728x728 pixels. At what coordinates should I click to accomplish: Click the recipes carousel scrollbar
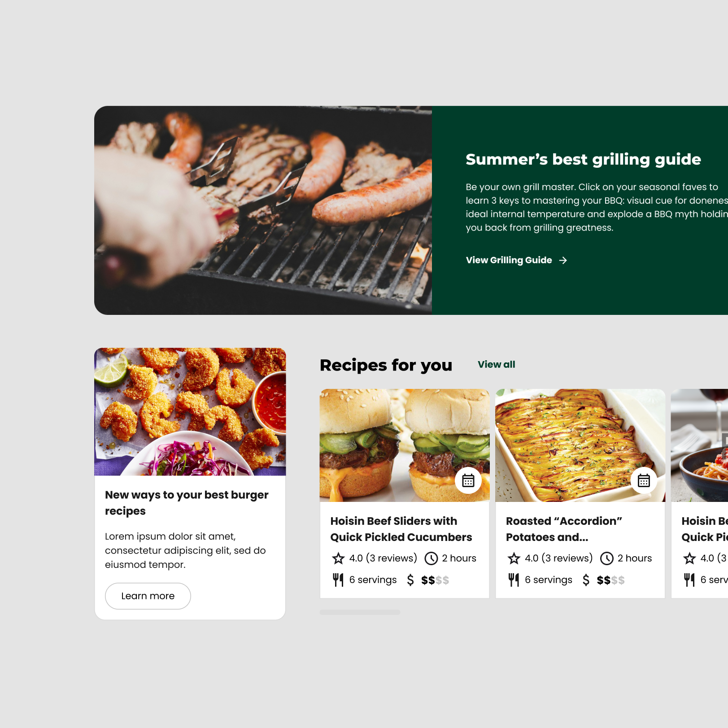click(360, 612)
